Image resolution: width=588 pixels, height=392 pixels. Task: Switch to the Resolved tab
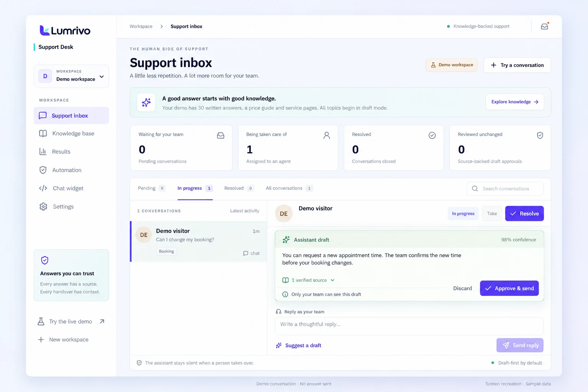pyautogui.click(x=239, y=188)
